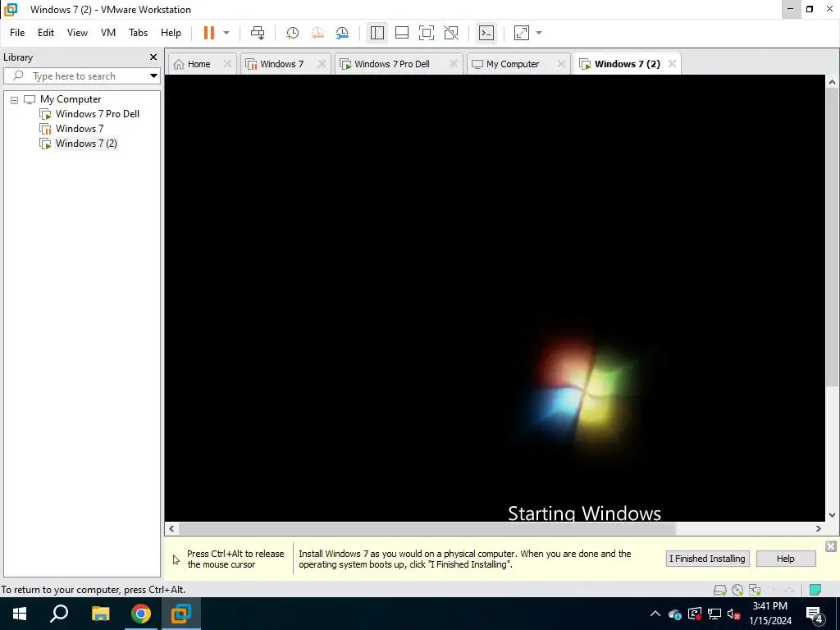The height and width of the screenshot is (630, 840).
Task: Click the I Finished Installing button
Action: [707, 559]
